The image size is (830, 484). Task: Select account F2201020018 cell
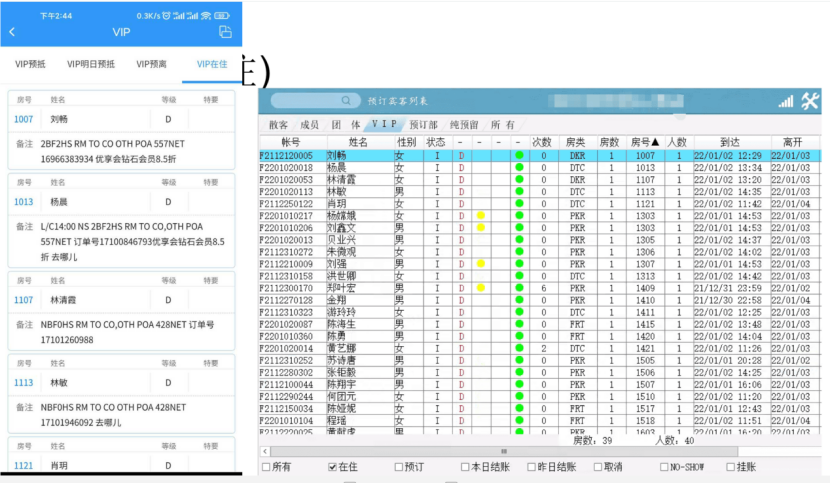pyautogui.click(x=286, y=168)
